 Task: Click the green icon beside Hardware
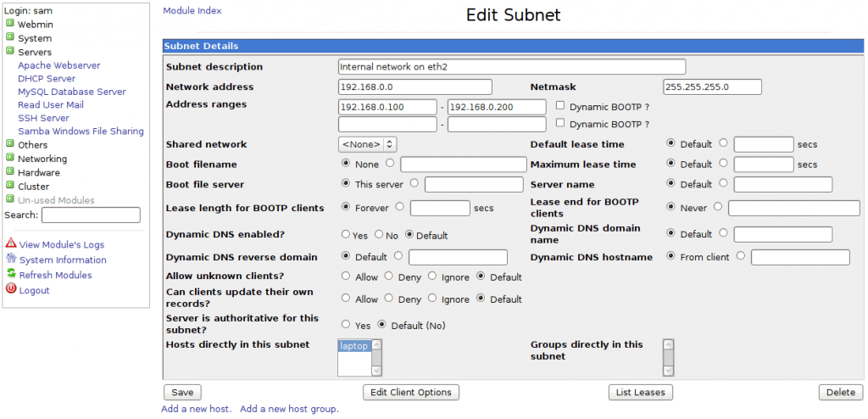tap(10, 172)
